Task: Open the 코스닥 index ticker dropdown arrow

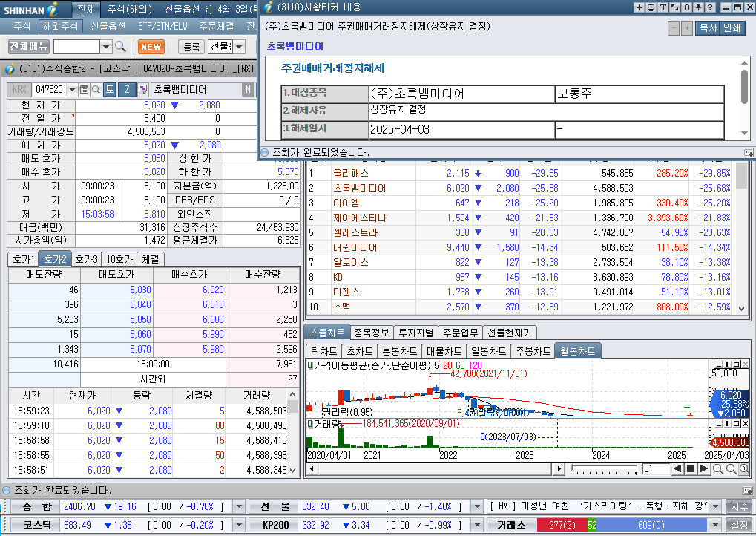Action: (239, 525)
